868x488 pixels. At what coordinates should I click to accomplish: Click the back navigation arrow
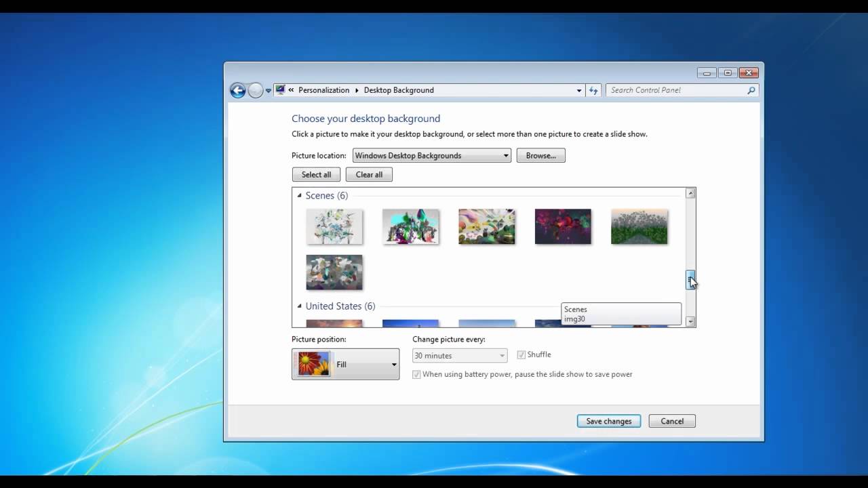tap(237, 90)
